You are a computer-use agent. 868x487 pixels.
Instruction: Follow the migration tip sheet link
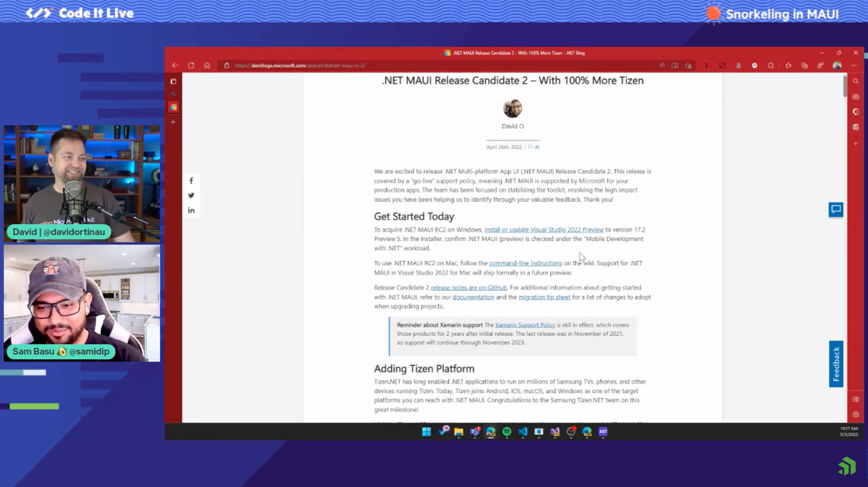[544, 297]
